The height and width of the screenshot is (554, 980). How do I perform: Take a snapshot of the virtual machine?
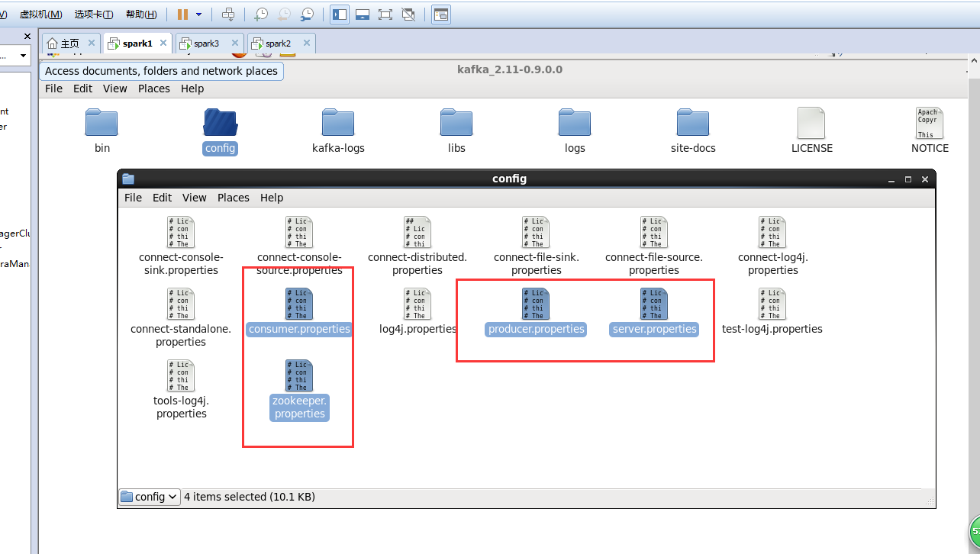point(261,14)
